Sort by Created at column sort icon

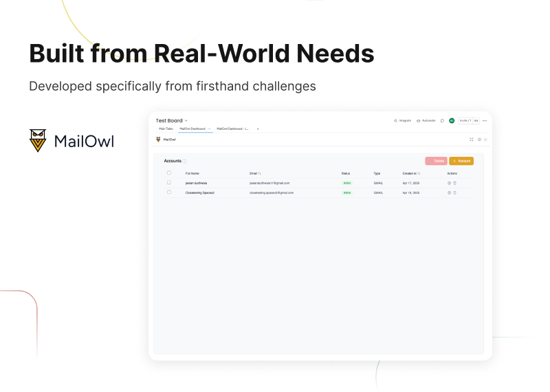(x=419, y=173)
